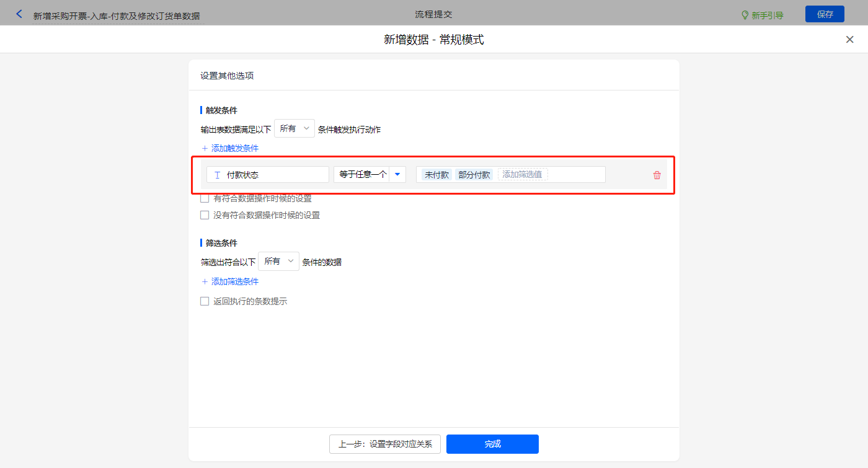Screen dimensions: 868x468
Task: Expand the filter condition 所有 dropdown
Action: (278, 262)
